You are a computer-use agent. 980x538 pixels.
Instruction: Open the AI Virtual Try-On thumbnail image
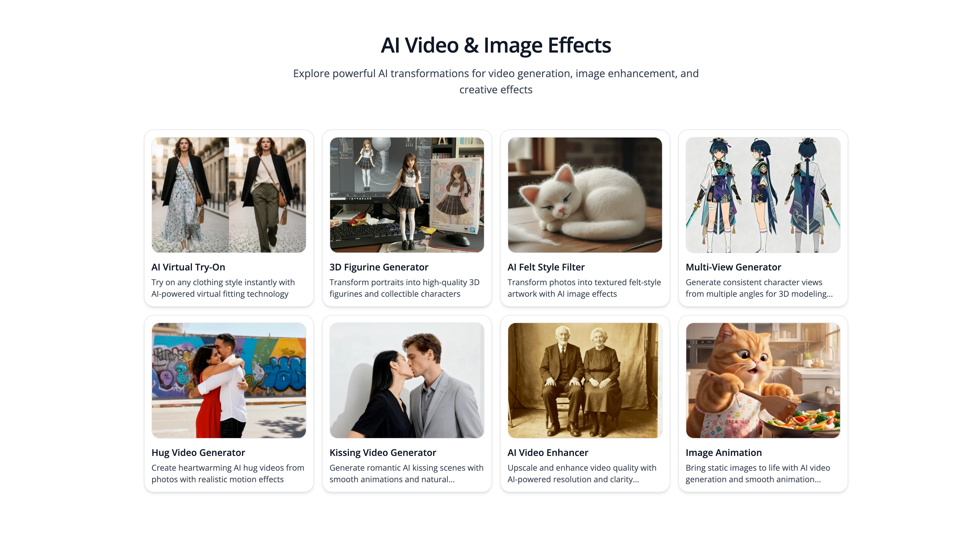(x=229, y=195)
